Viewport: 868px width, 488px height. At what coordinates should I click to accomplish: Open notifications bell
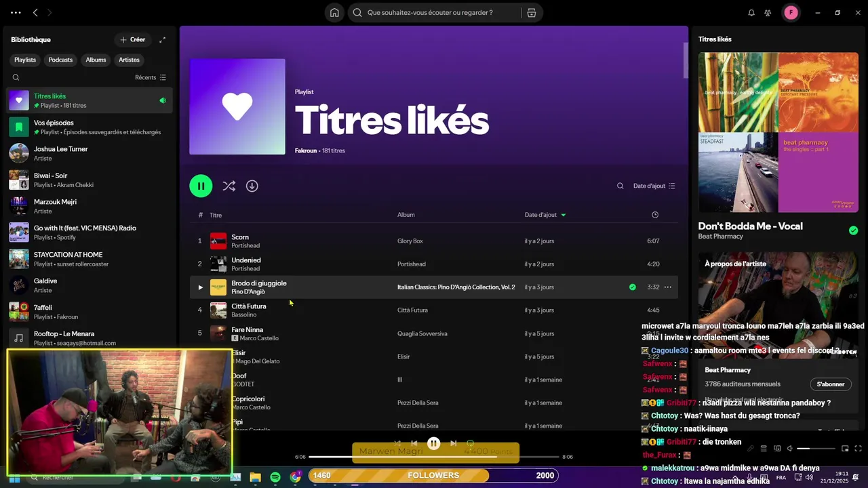pyautogui.click(x=751, y=12)
